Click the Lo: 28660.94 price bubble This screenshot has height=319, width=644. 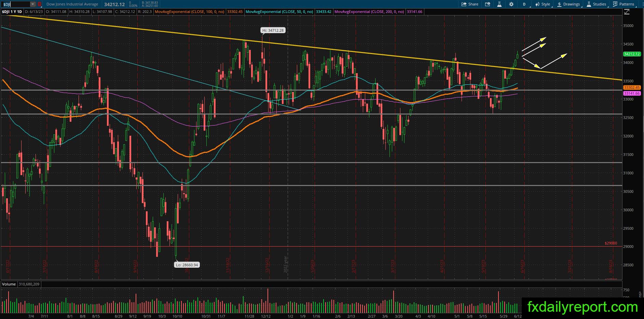tap(187, 265)
